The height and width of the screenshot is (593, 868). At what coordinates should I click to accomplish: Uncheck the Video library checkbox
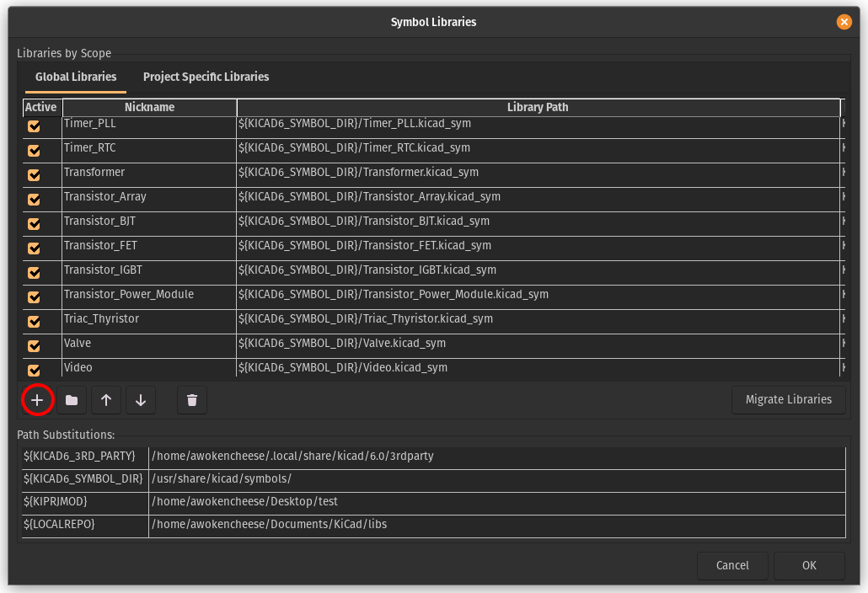[x=34, y=370]
